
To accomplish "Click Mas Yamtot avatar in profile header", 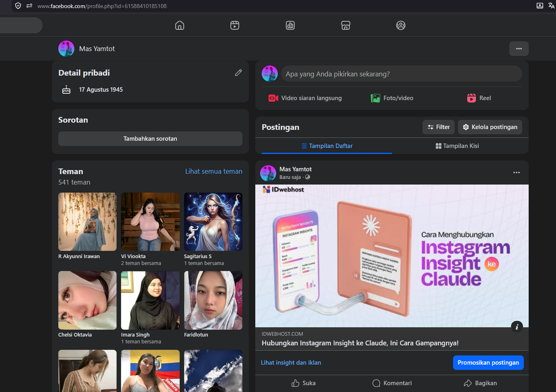I will pos(66,49).
